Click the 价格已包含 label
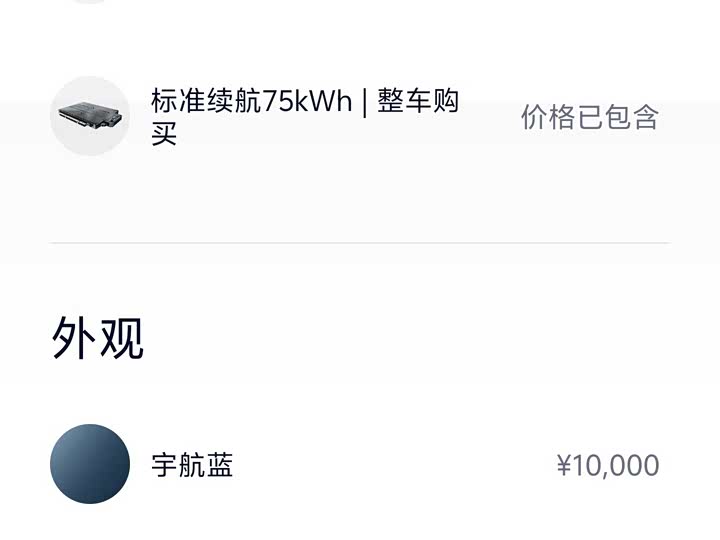Screen dimensions: 720x540 pos(589,117)
